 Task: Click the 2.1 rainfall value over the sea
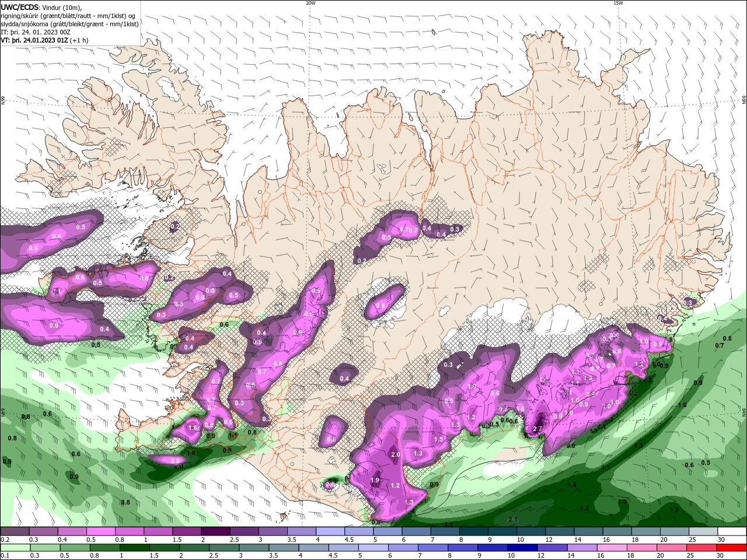[513, 519]
